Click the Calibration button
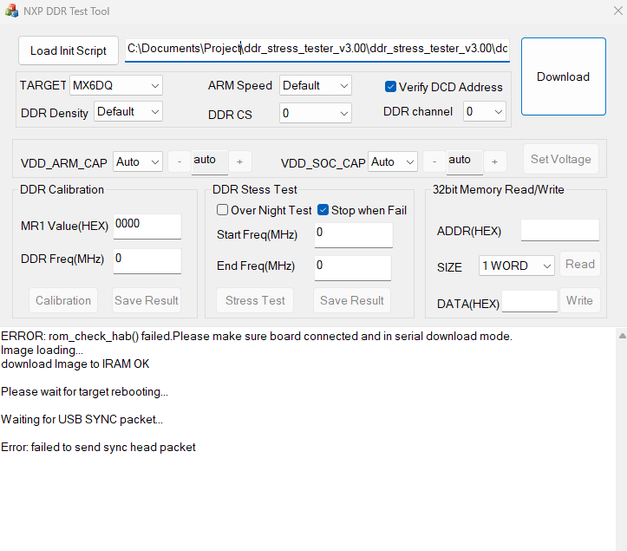This screenshot has height=551, width=627. point(63,300)
